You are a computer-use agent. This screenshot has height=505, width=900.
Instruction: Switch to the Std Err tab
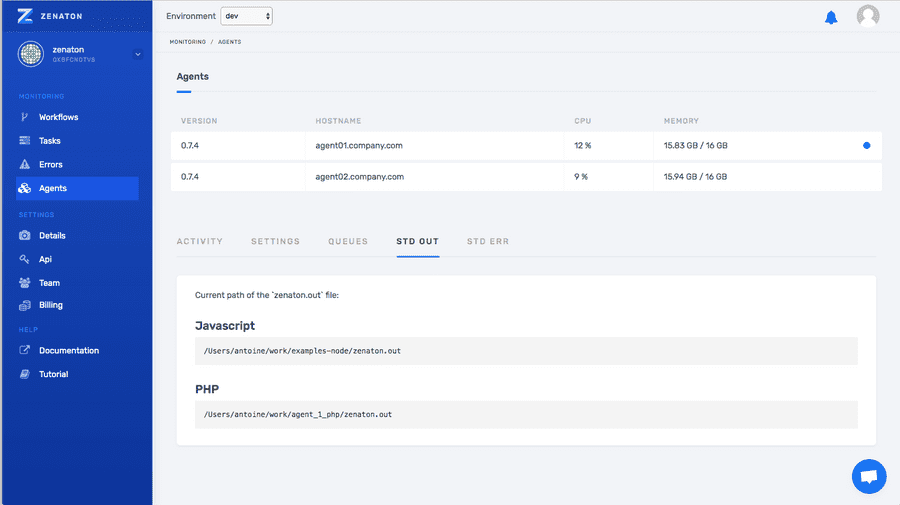[488, 241]
